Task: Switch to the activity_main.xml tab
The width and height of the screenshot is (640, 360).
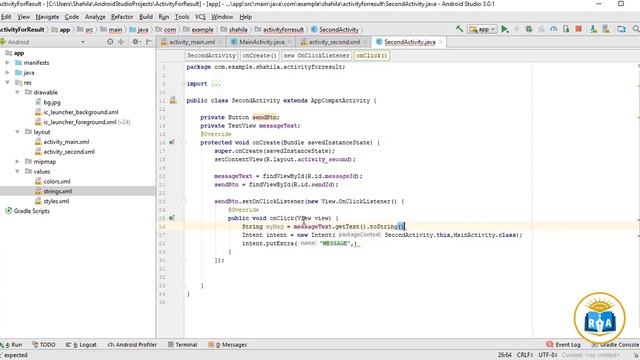Action: pos(191,42)
